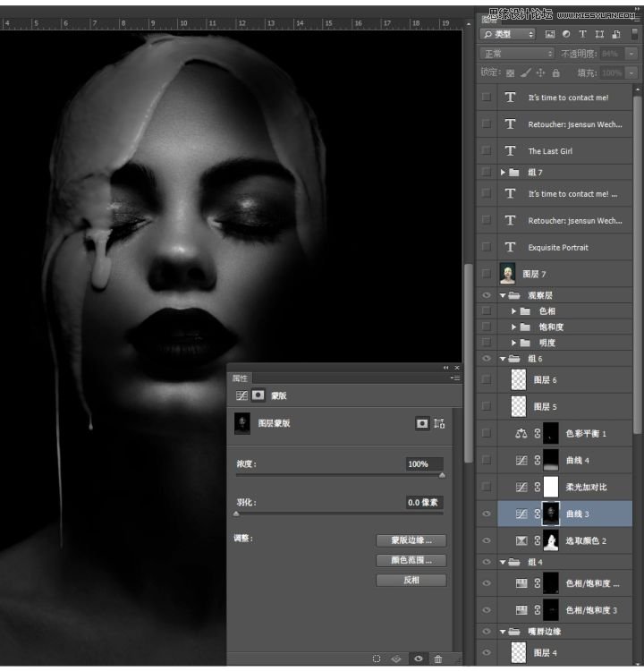Show the 'Exquisite Portrait' text layer
Screen dimensions: 644x671
pyautogui.click(x=487, y=247)
